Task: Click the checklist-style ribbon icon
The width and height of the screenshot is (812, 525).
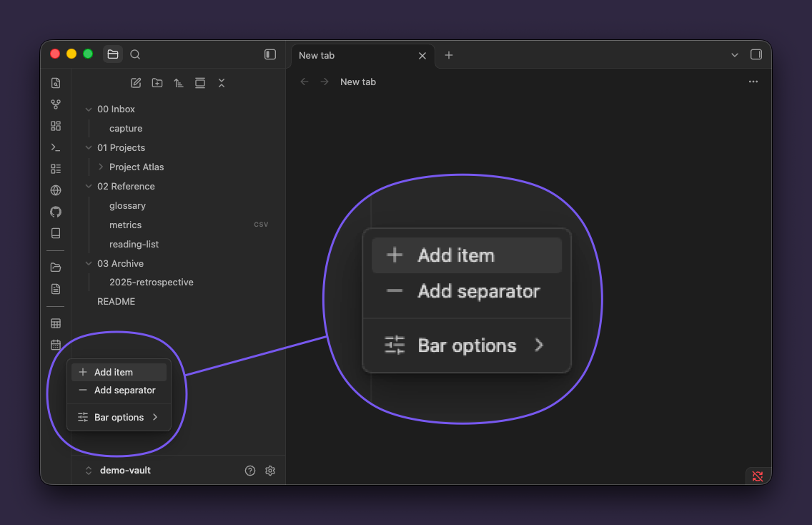Action: tap(56, 169)
